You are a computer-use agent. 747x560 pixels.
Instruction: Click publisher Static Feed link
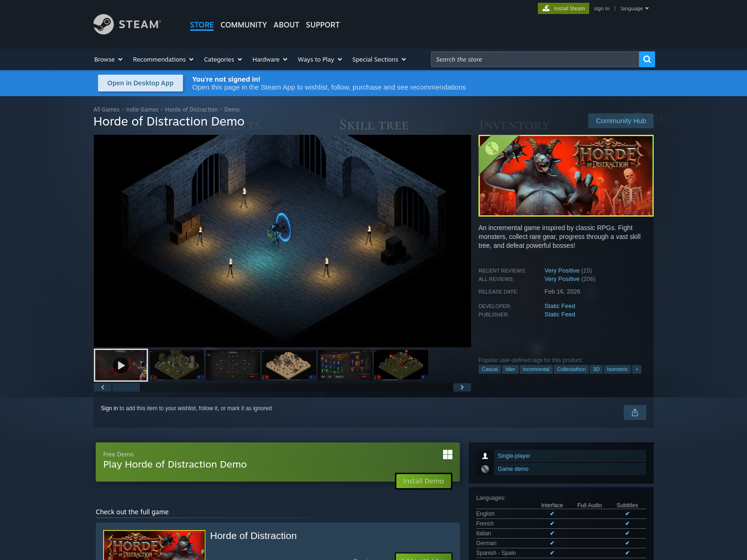coord(560,315)
